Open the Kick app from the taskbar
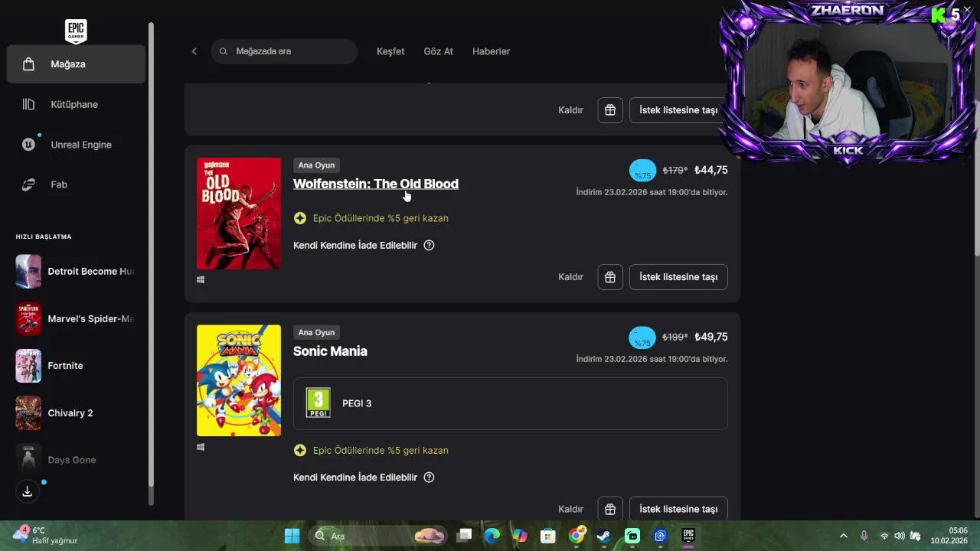980x551 pixels. [632, 536]
